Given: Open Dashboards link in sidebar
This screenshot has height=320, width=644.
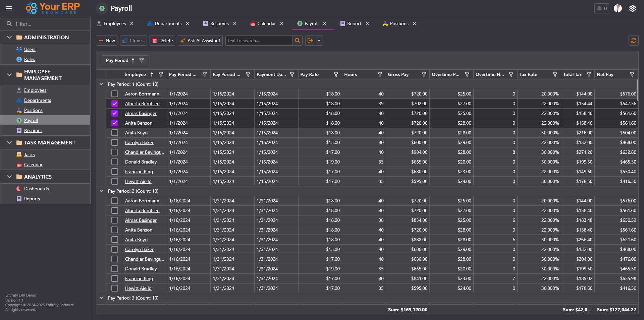Looking at the screenshot, I should (x=36, y=189).
